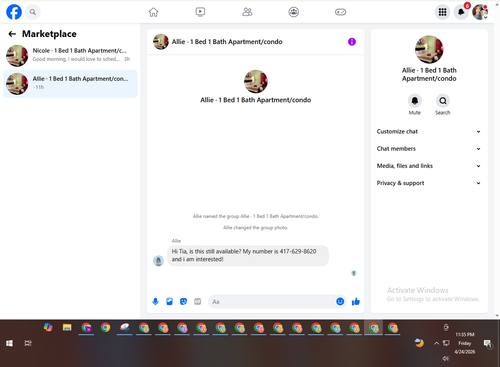Show hidden system tray icons chevron
This screenshot has width=500, height=367.
point(436,343)
